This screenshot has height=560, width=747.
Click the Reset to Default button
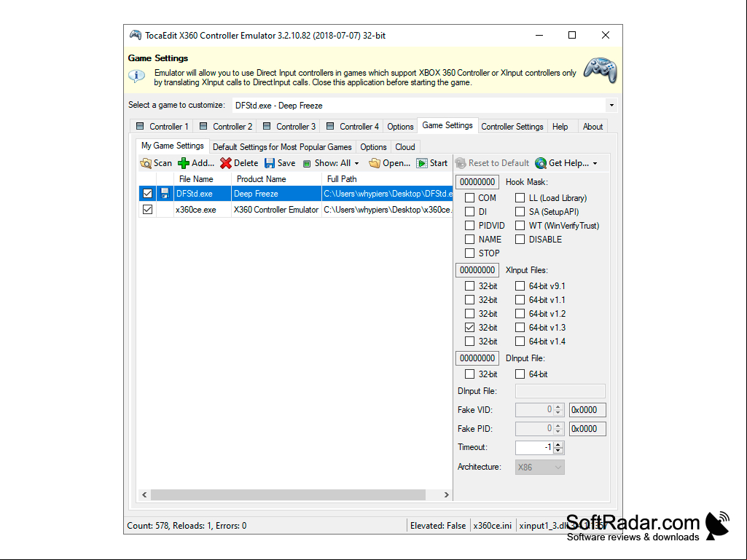[492, 163]
